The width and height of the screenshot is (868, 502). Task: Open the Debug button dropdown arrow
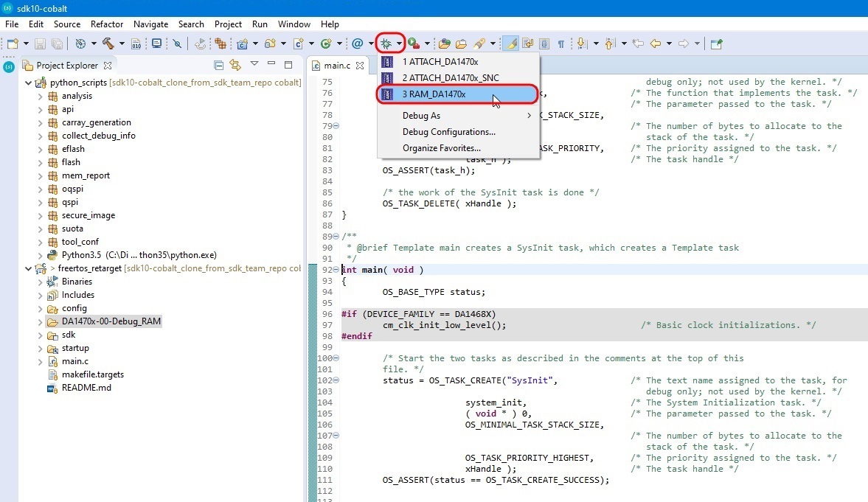tap(398, 43)
